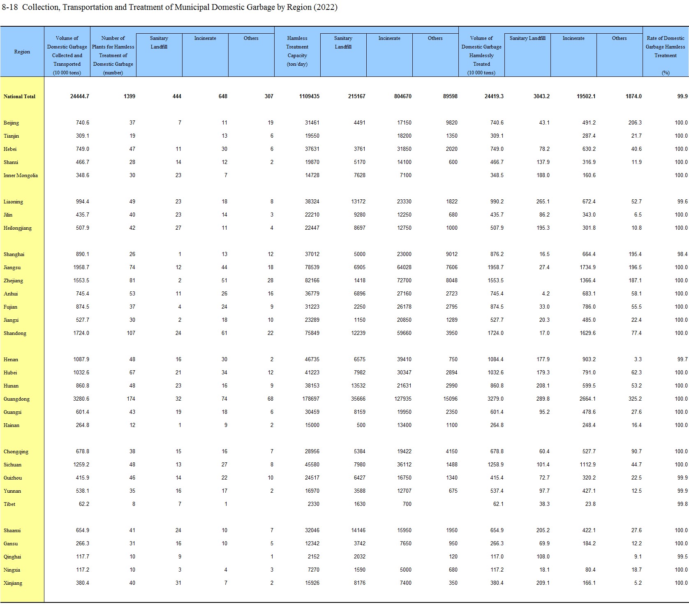The image size is (689, 616).
Task: Click national incinerate capacity 804670
Action: point(402,97)
